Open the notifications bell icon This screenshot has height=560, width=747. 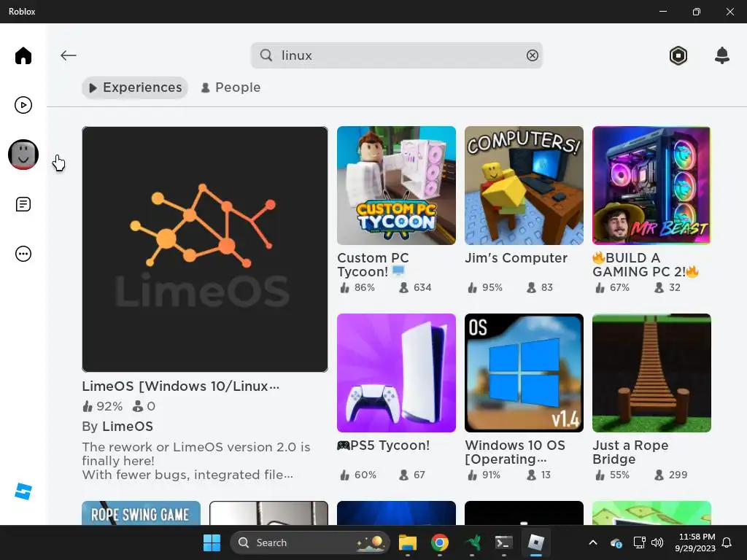[721, 55]
